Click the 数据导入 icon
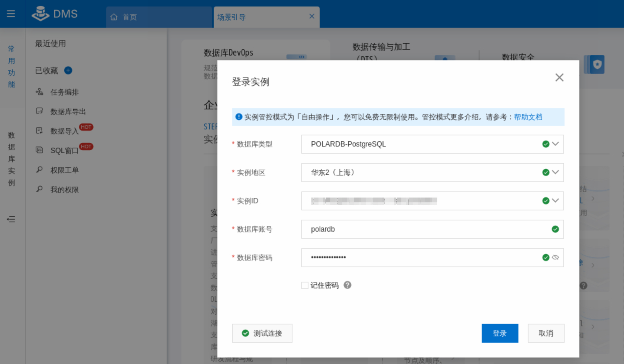 pyautogui.click(x=39, y=131)
